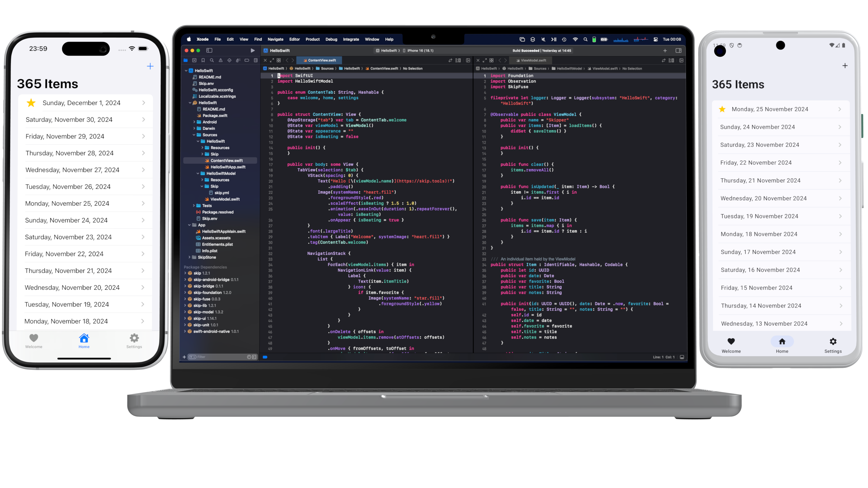The width and height of the screenshot is (868, 488).
Task: Expand the skip-ui 1.14.1 package
Action: click(x=185, y=318)
